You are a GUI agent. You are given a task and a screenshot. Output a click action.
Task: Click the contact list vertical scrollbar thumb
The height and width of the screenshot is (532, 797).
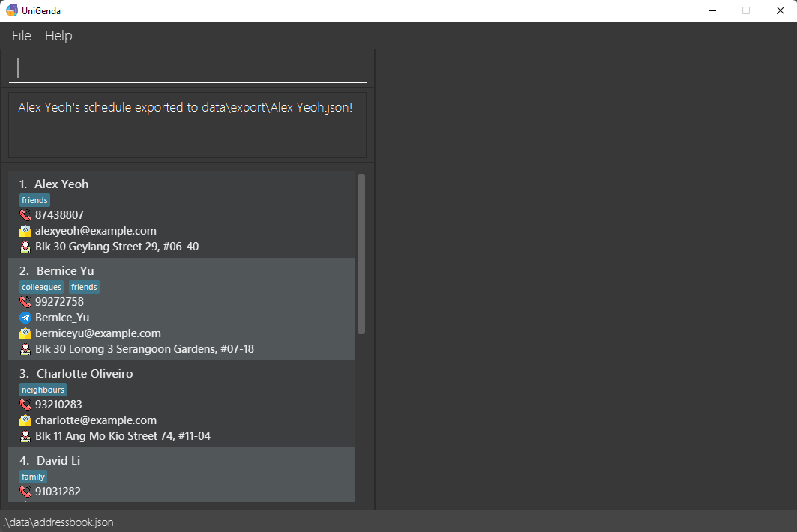(x=361, y=254)
